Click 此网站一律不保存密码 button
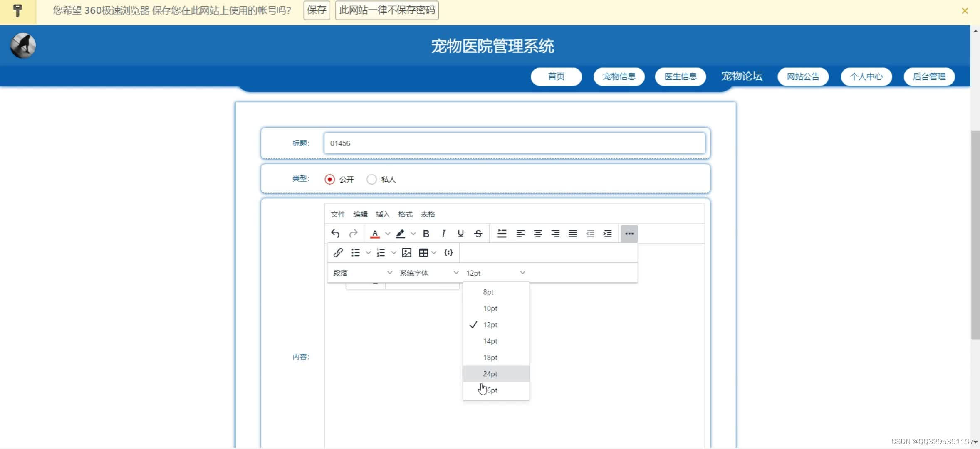 pos(387,10)
